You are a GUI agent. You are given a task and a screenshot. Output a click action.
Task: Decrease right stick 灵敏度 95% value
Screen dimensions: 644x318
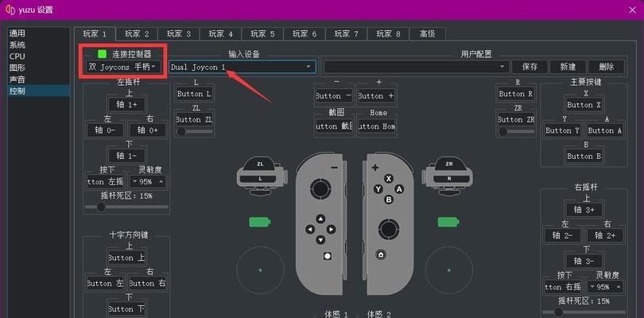[x=592, y=287]
